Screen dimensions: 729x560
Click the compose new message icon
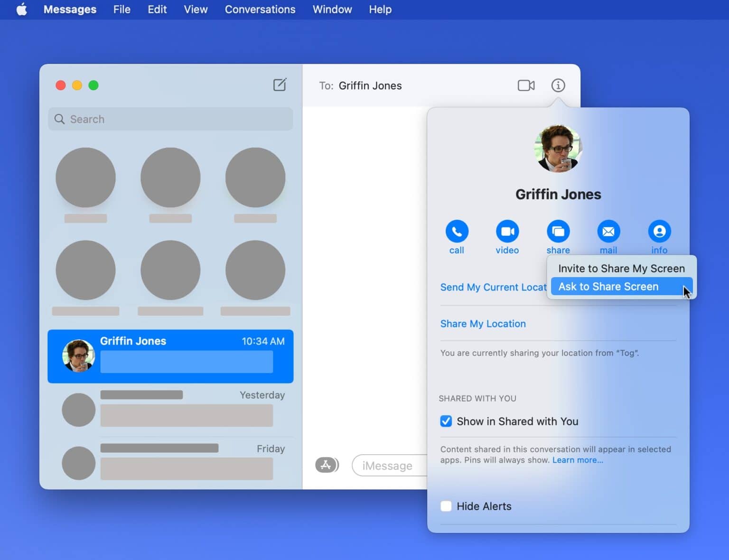(280, 85)
